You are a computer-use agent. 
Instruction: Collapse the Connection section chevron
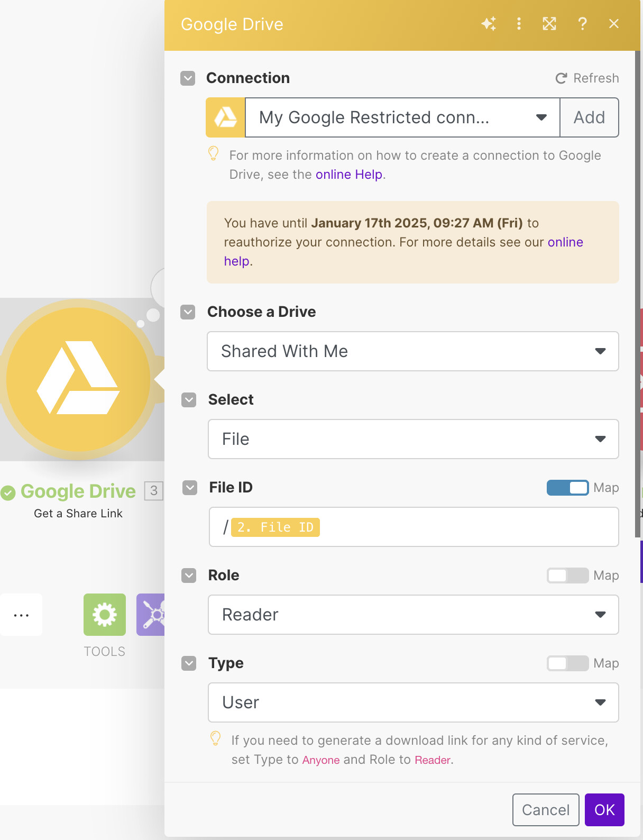(188, 78)
